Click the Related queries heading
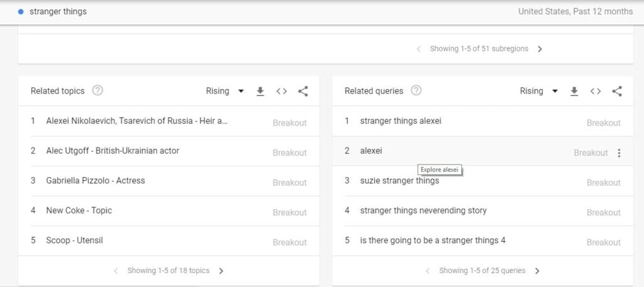 pos(374,91)
